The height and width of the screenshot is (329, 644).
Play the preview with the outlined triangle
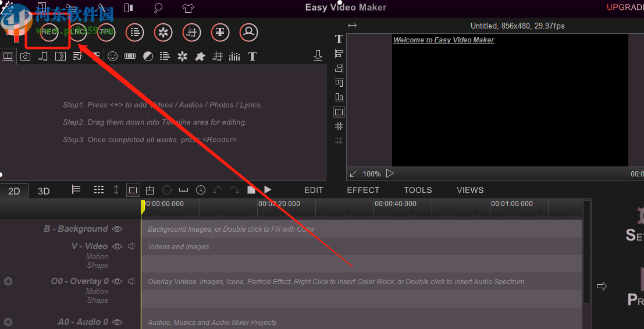click(x=390, y=174)
